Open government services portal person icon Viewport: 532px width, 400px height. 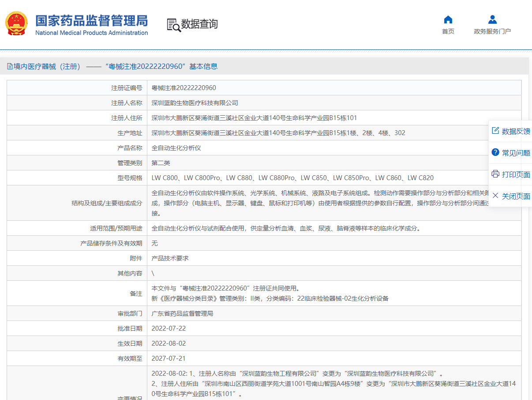point(493,20)
